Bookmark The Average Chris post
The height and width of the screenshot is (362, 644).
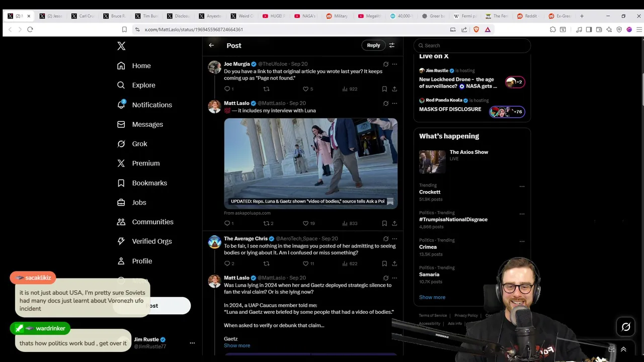pos(384,263)
